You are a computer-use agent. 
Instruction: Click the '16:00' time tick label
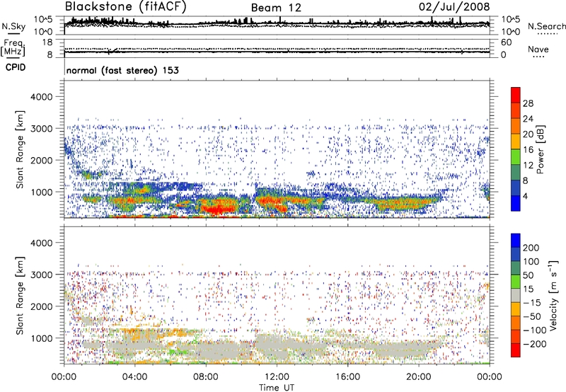(x=347, y=377)
